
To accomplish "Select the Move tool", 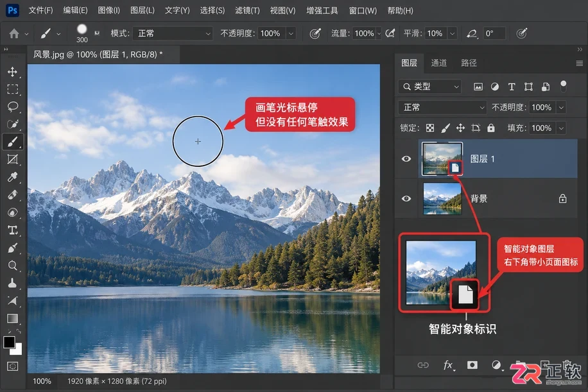I will pyautogui.click(x=12, y=72).
